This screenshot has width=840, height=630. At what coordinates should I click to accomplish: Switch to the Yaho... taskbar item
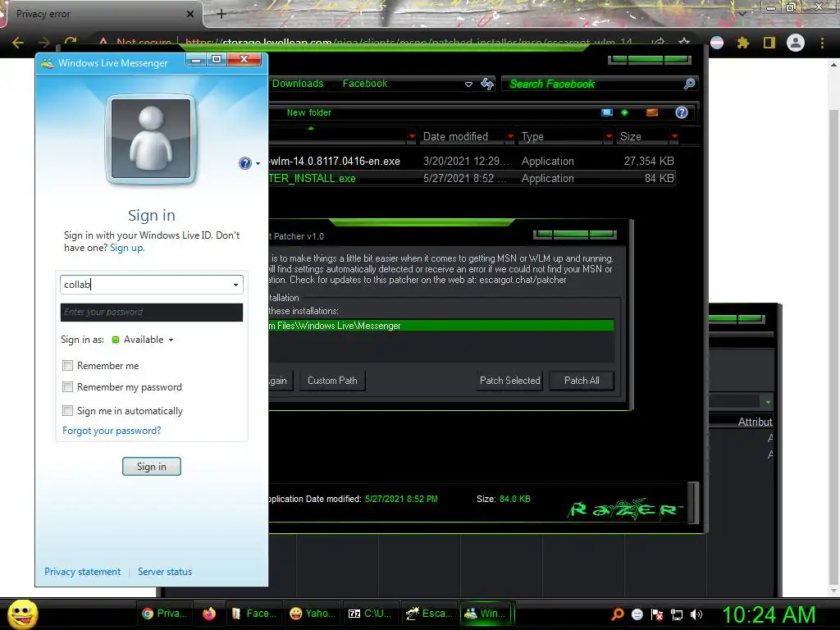pyautogui.click(x=313, y=614)
